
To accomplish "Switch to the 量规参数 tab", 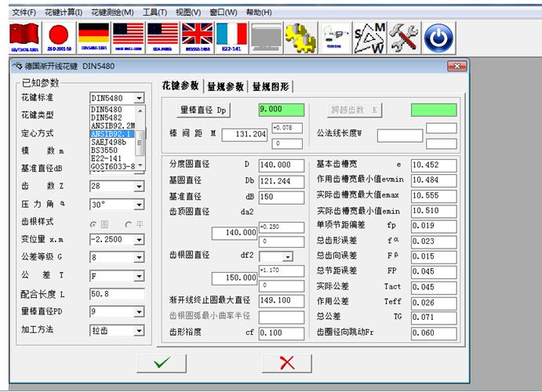I will click(224, 86).
